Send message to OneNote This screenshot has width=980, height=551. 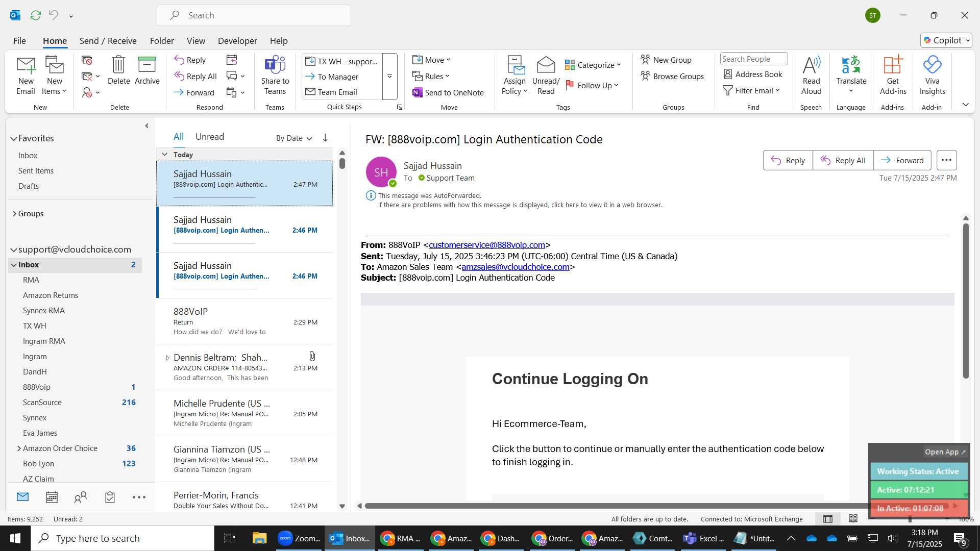tap(448, 92)
